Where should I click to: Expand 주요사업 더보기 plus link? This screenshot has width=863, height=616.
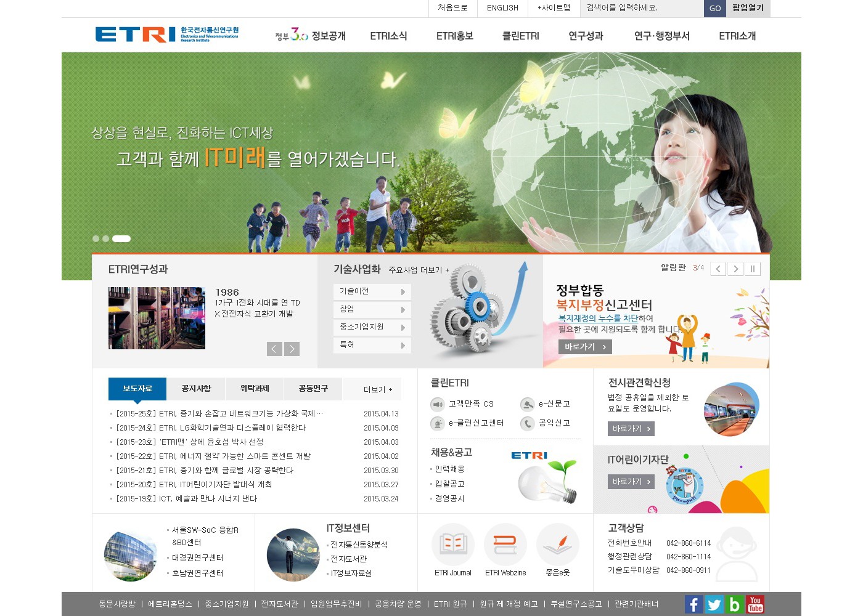point(419,270)
